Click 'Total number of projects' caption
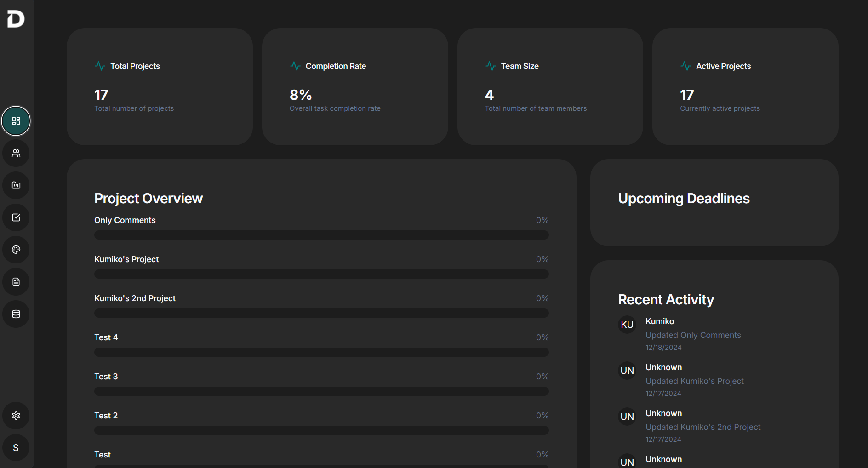The width and height of the screenshot is (868, 468). pyautogui.click(x=134, y=108)
